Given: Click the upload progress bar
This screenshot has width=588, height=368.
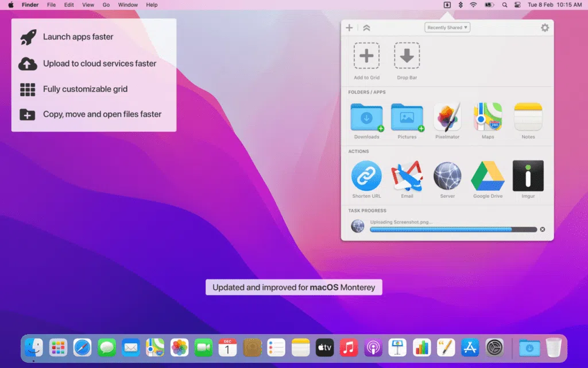Looking at the screenshot, I should (454, 229).
